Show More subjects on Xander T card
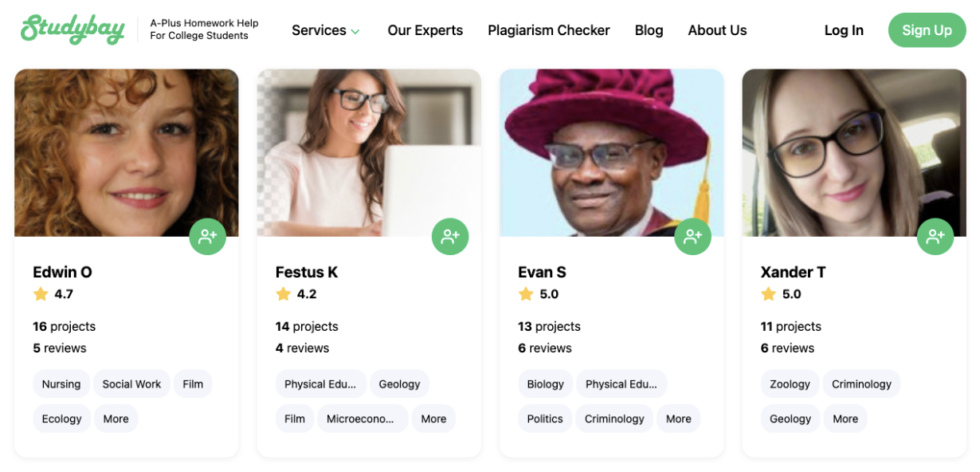 845,419
